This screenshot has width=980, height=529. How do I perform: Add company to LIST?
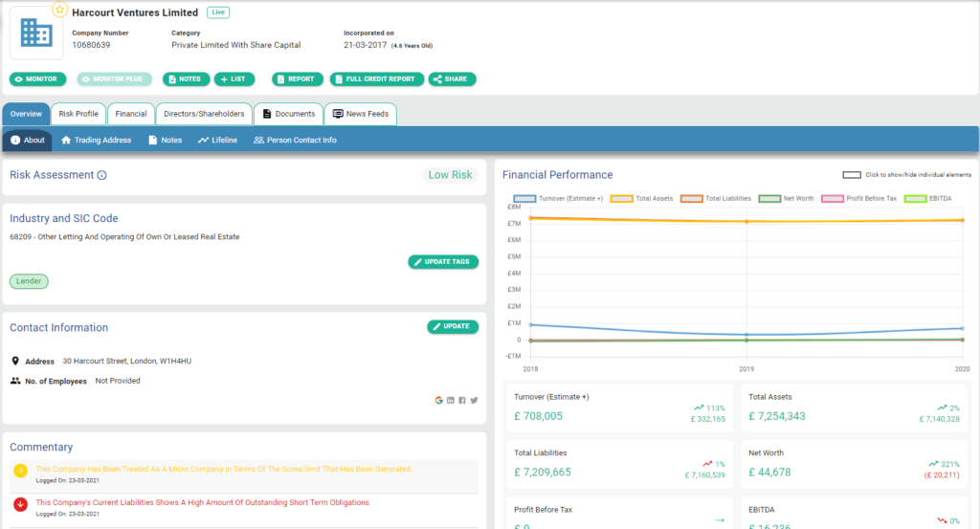coord(234,79)
